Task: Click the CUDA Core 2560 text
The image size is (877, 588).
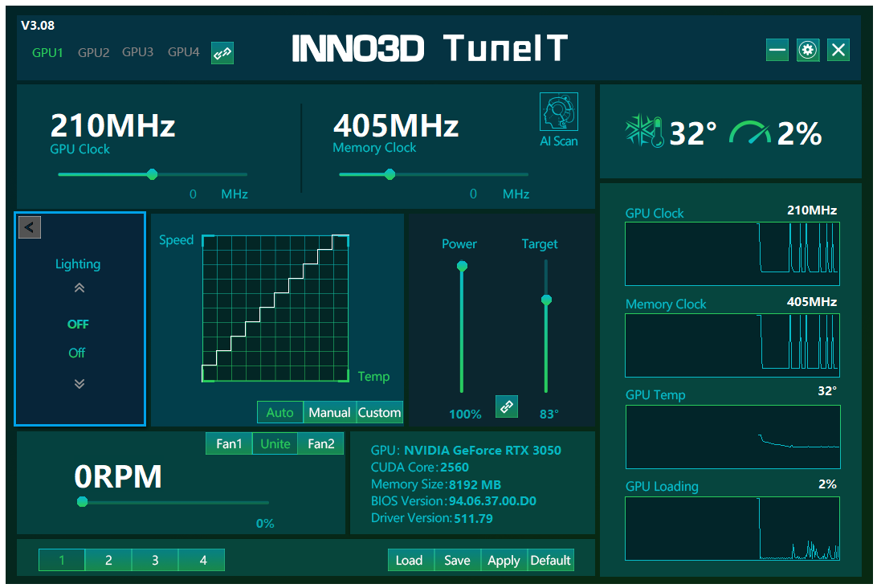Action: point(419,468)
